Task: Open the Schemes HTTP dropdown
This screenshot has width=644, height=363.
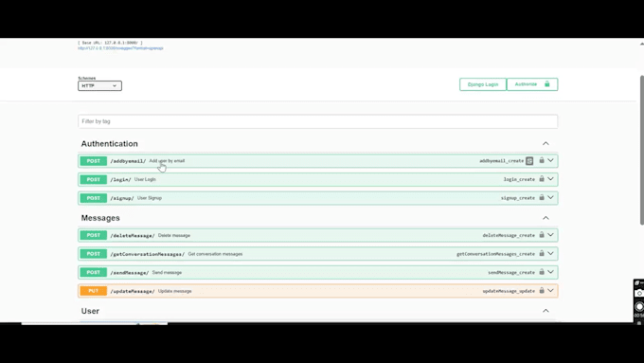Action: coord(99,85)
